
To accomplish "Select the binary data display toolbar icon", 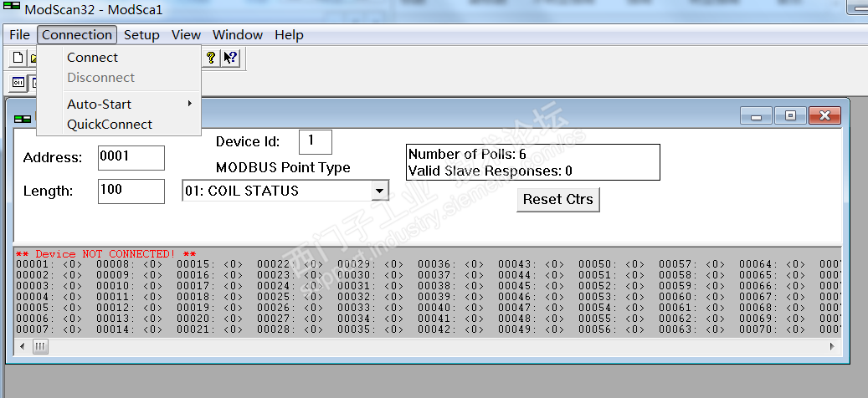I will pyautogui.click(x=18, y=83).
